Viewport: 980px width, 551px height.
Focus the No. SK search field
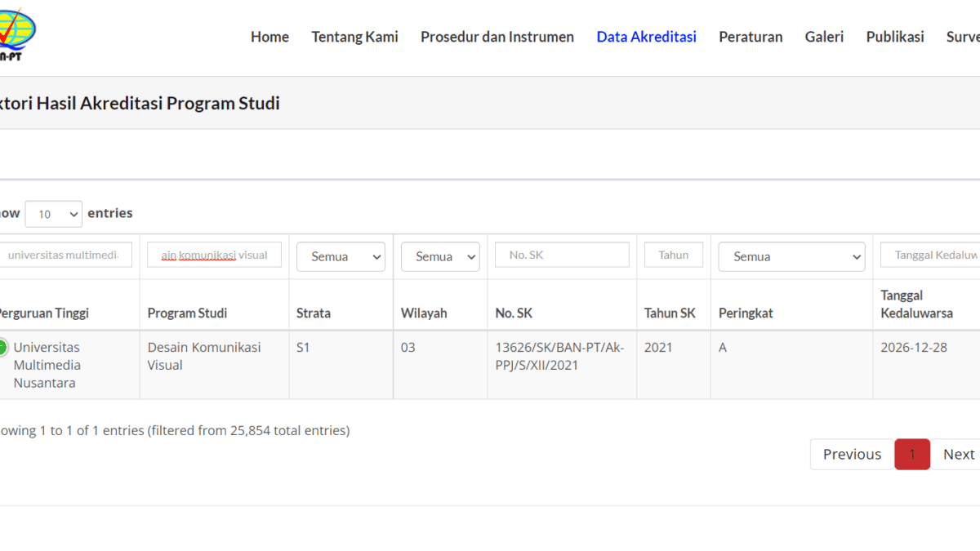562,255
